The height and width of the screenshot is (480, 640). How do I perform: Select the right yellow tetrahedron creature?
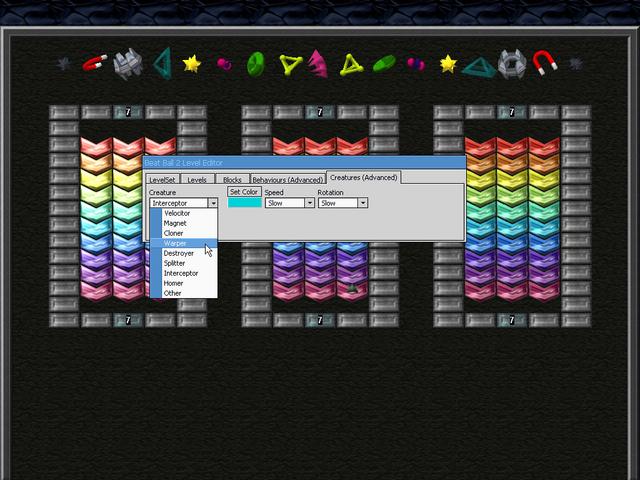(351, 65)
